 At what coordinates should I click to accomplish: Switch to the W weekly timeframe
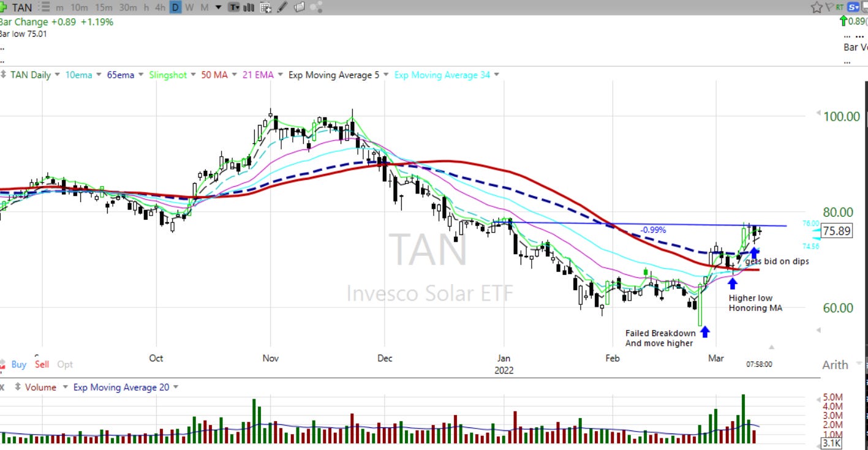coord(190,8)
